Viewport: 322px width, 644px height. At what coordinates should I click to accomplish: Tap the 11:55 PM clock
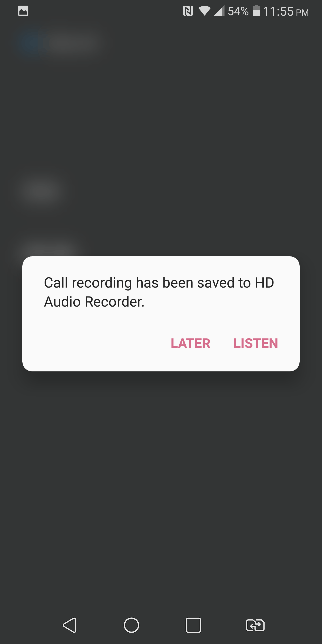286,11
